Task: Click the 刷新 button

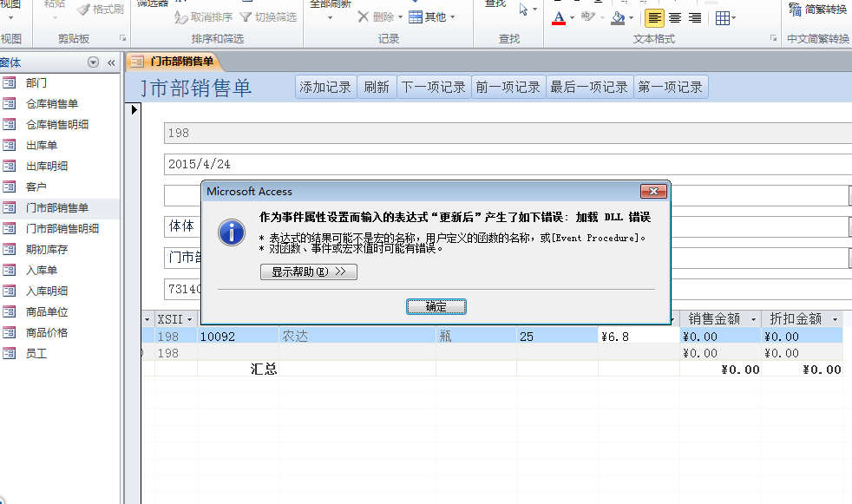Action: click(x=377, y=87)
